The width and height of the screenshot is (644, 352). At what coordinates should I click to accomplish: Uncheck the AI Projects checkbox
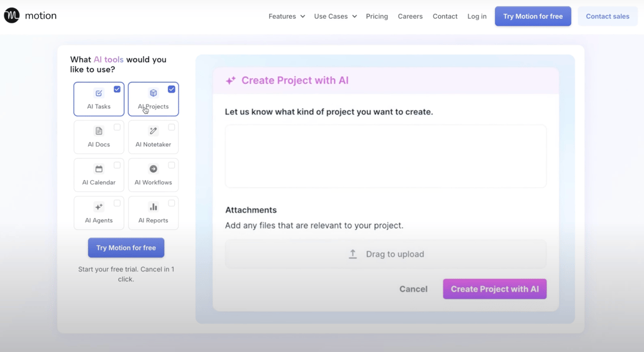tap(172, 89)
